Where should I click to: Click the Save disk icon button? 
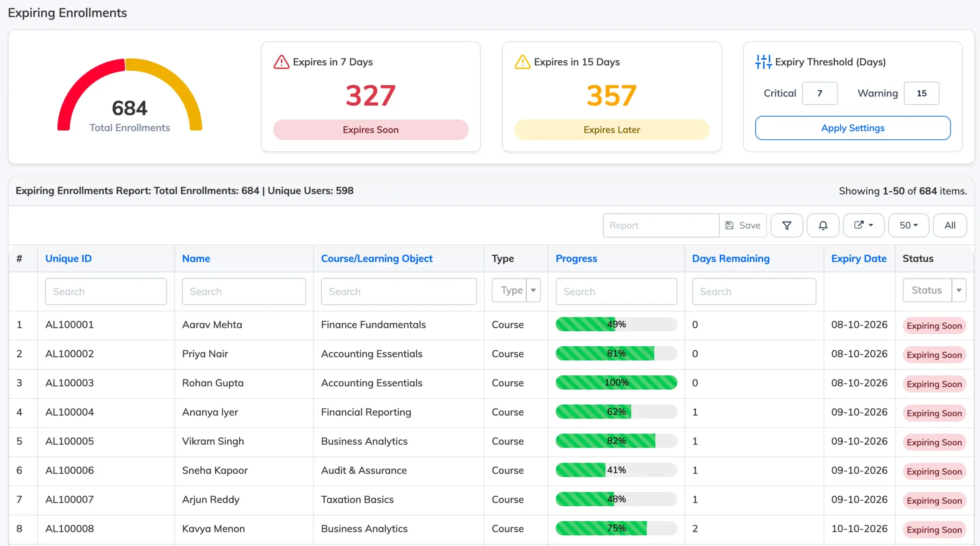tap(743, 225)
